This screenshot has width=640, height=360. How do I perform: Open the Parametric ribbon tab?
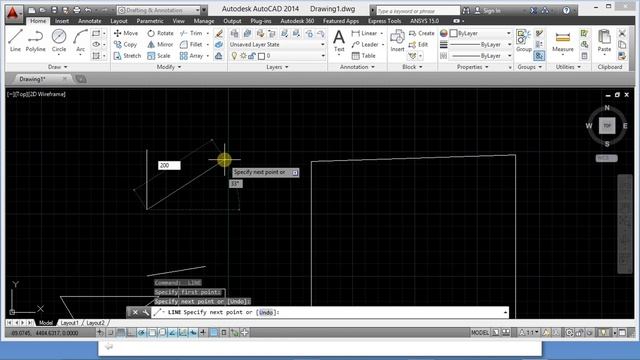[x=150, y=21]
